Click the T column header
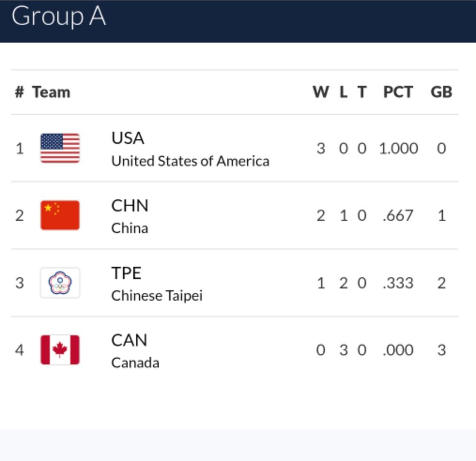476x461 pixels. point(361,92)
